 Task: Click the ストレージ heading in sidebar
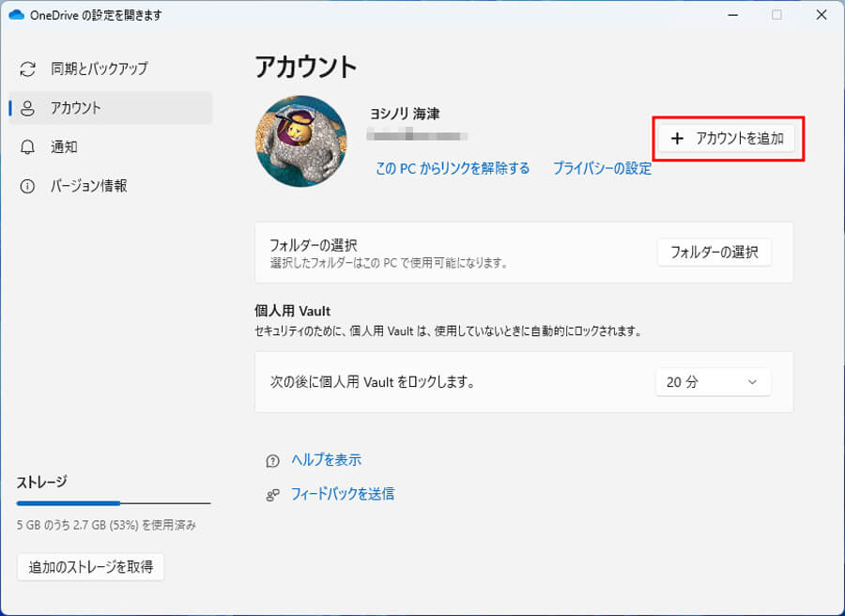[x=41, y=482]
